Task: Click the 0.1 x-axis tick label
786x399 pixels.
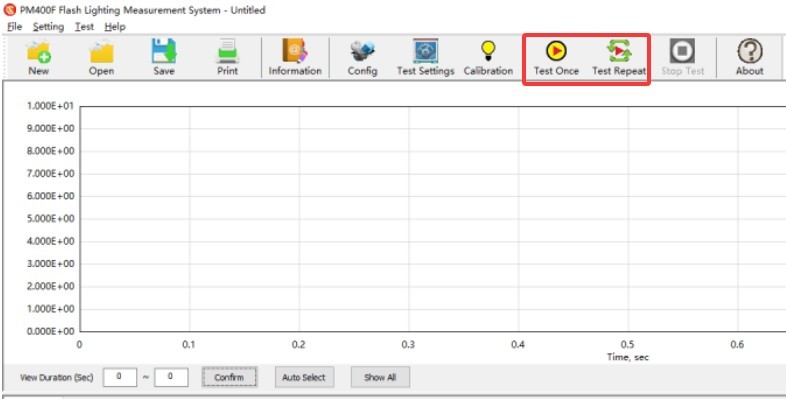Action: tap(188, 344)
